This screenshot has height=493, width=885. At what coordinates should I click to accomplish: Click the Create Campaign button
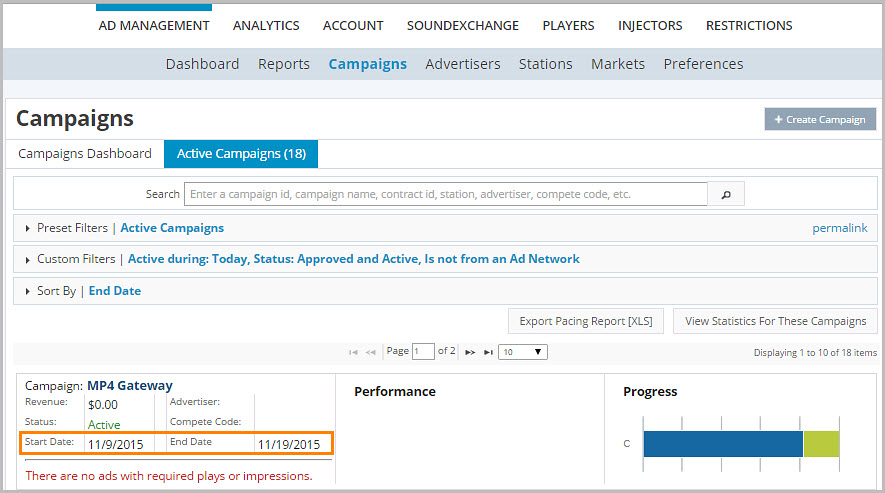coord(820,120)
